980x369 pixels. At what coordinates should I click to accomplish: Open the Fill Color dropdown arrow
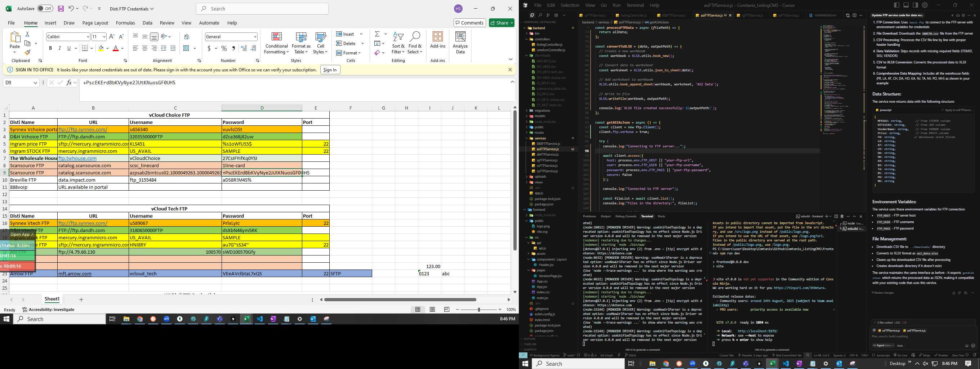point(108,48)
